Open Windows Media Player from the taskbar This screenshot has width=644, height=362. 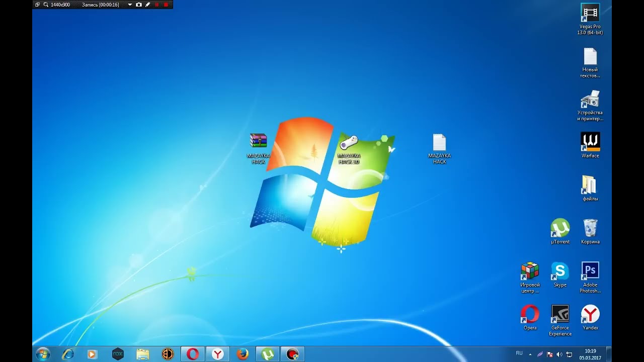pos(92,354)
